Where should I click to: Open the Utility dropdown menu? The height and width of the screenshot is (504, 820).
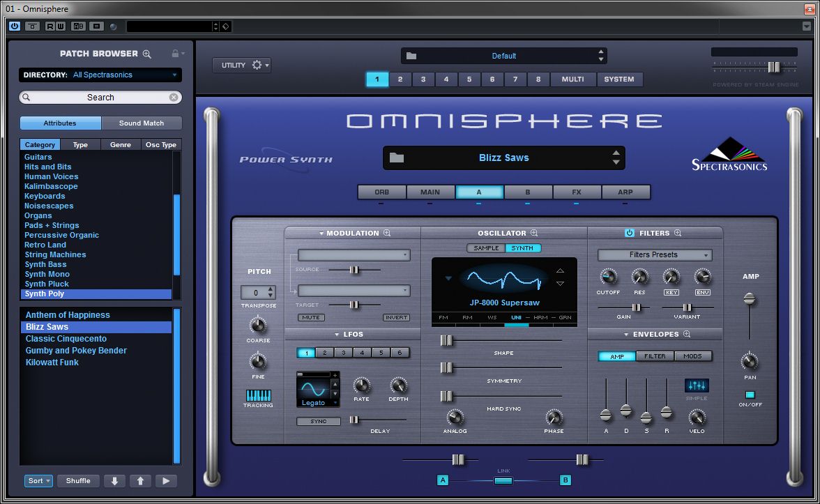click(x=241, y=66)
